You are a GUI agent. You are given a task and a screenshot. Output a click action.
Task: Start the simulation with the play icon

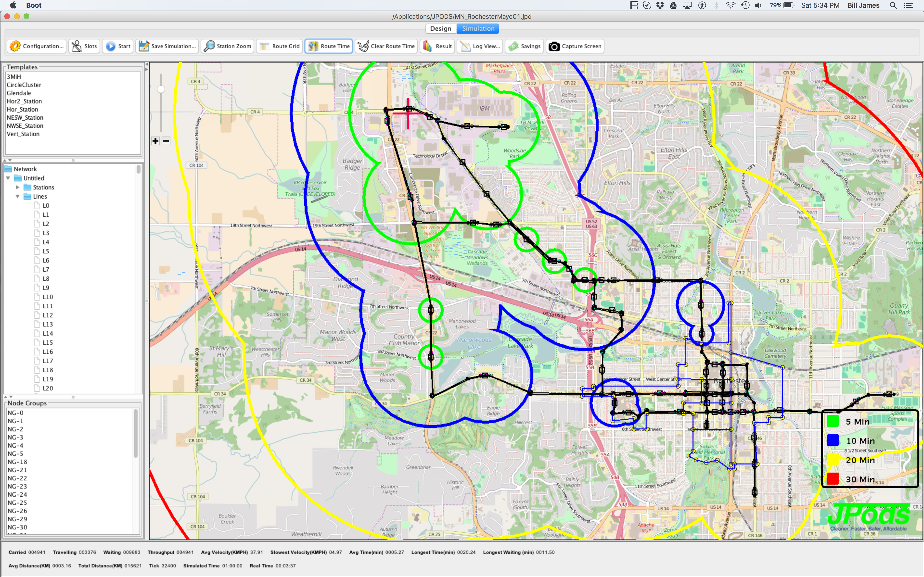coord(111,46)
